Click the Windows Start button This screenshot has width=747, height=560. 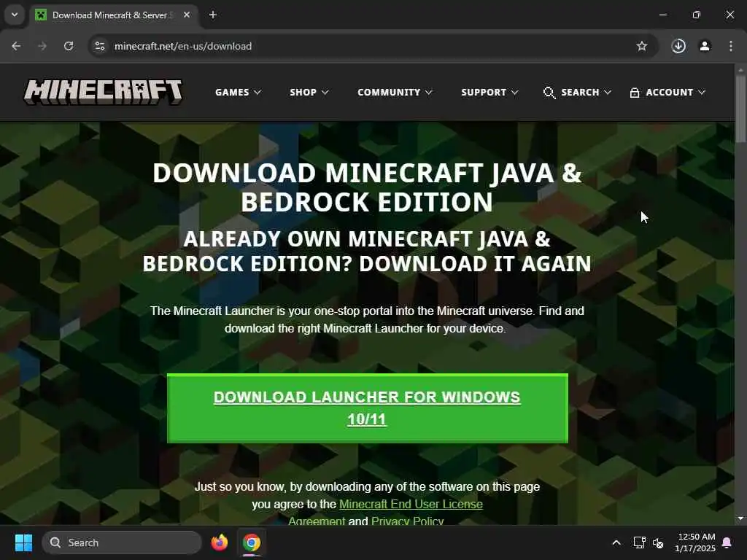(x=23, y=542)
